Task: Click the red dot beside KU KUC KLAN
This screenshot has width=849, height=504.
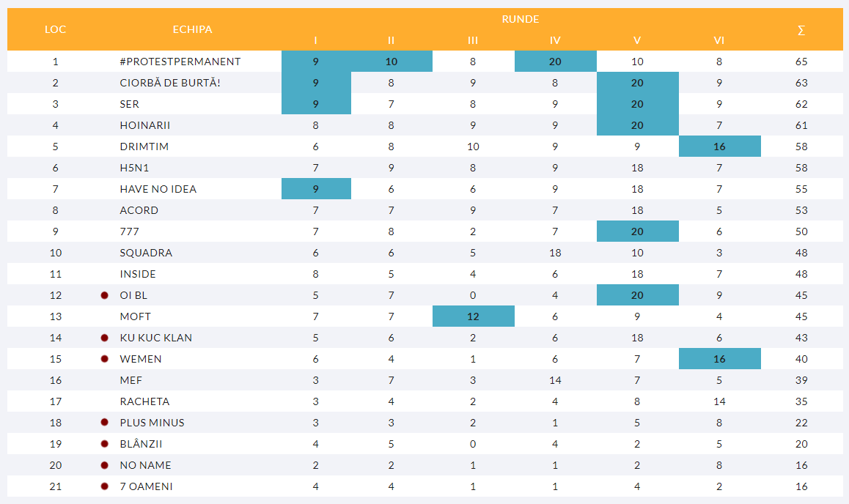Action: point(104,338)
